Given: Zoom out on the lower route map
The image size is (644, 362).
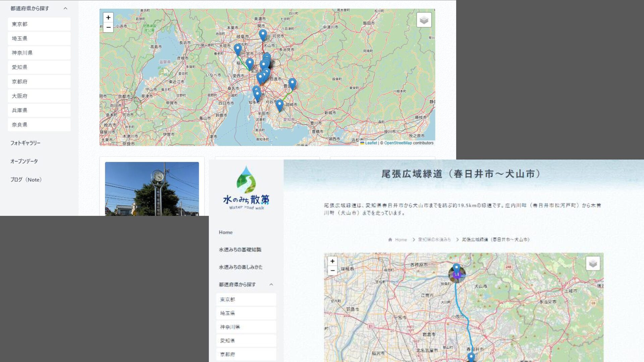Looking at the screenshot, I should (x=332, y=270).
